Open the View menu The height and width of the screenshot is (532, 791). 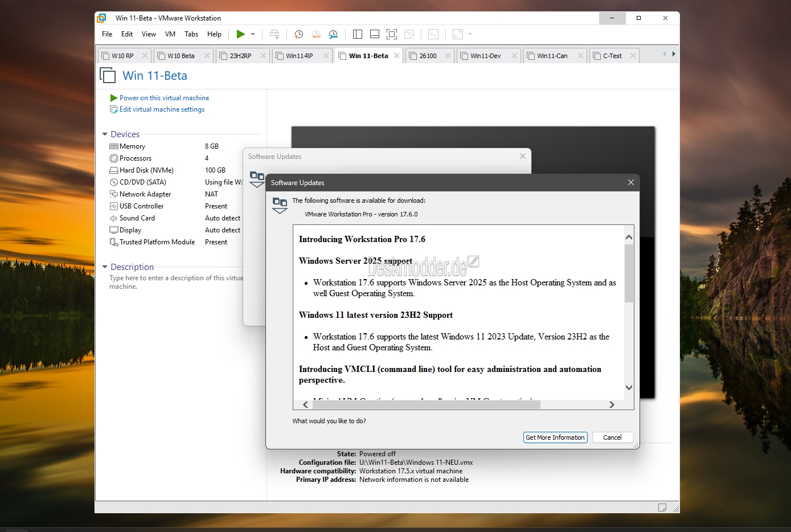tap(149, 34)
